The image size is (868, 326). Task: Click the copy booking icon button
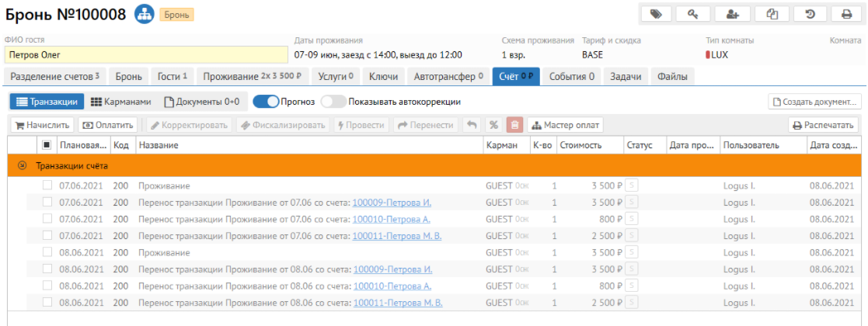click(770, 14)
